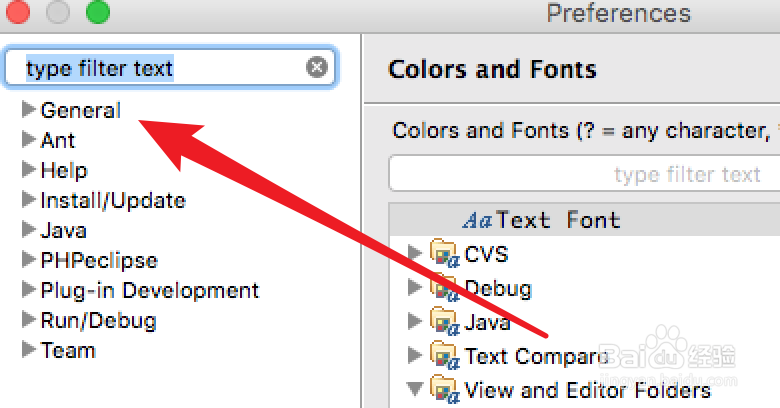Expand the General preferences category
Viewport: 780px width, 408px height.
pos(28,110)
